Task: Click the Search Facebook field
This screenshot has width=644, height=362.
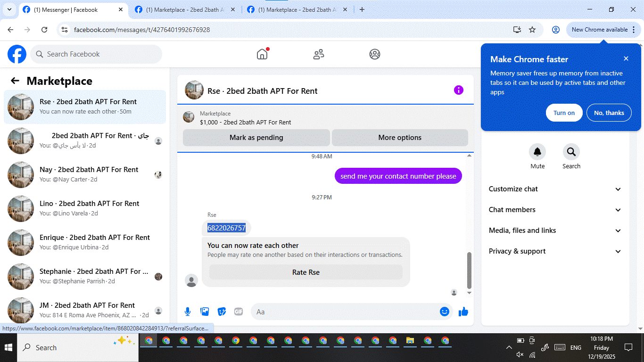Action: tap(96, 54)
